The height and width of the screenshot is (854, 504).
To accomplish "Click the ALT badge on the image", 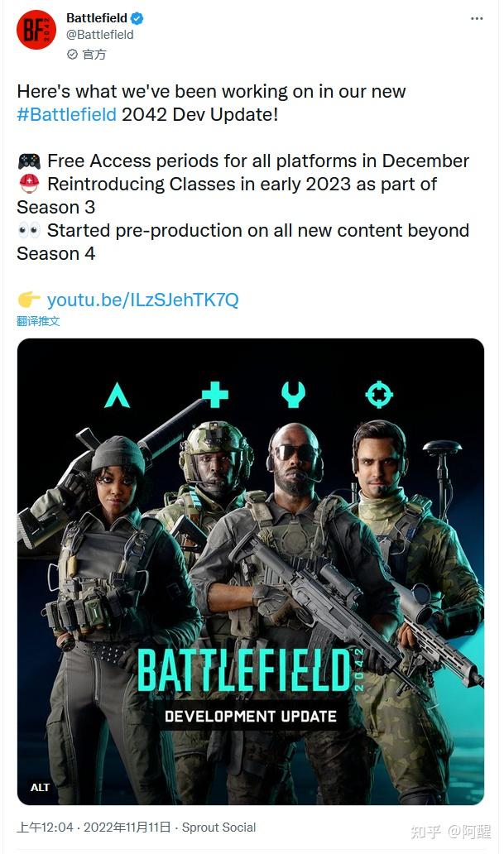I will point(41,787).
